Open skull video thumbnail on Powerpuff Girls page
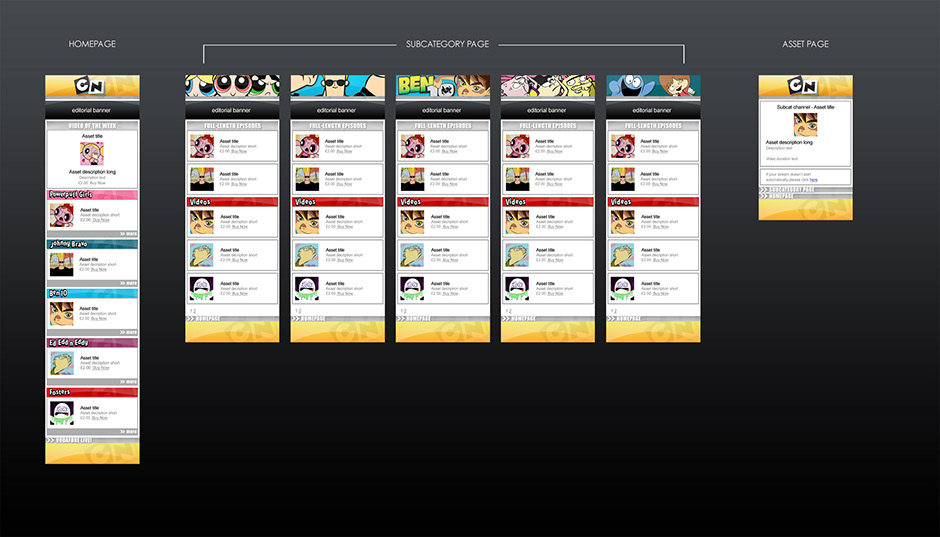 click(x=202, y=288)
